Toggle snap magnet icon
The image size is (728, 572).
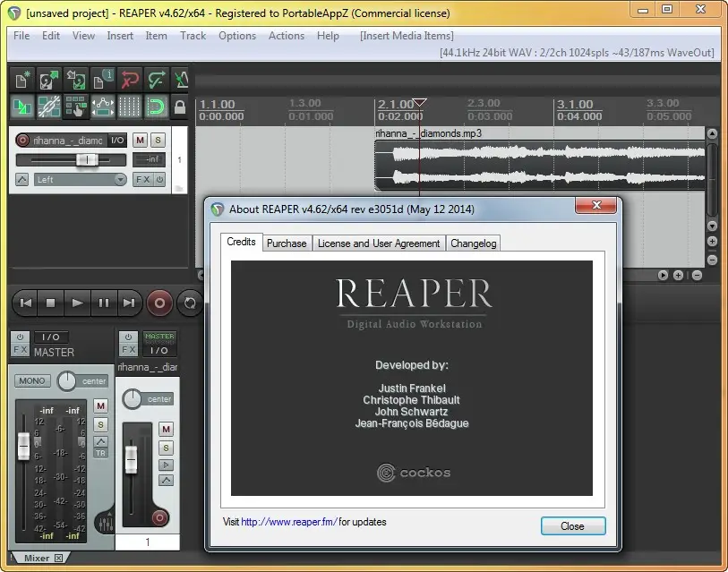pyautogui.click(x=157, y=107)
